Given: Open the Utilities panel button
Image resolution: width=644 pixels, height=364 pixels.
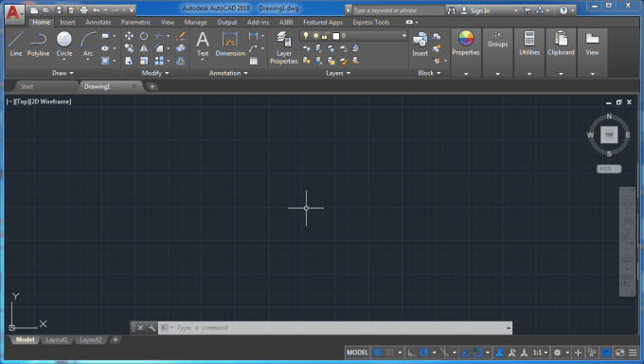Looking at the screenshot, I should pyautogui.click(x=529, y=52).
